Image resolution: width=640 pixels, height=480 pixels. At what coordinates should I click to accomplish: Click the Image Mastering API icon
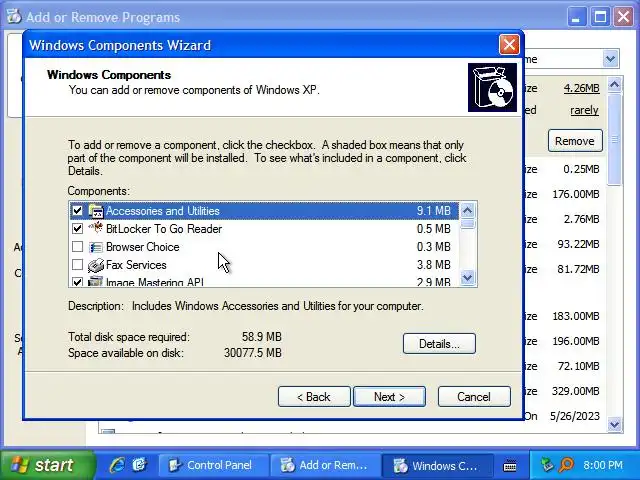click(x=96, y=281)
